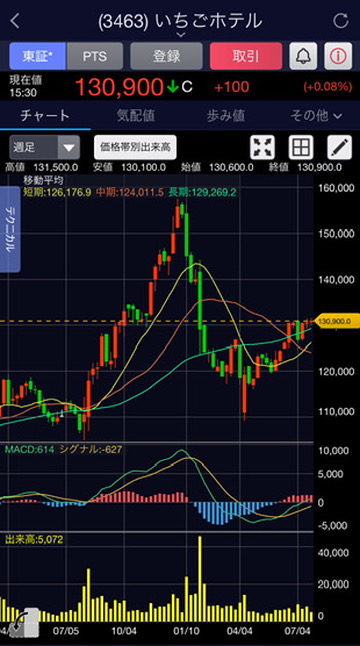The width and height of the screenshot is (360, 646).
Task: Select the pencil drawing tool
Action: tap(339, 147)
